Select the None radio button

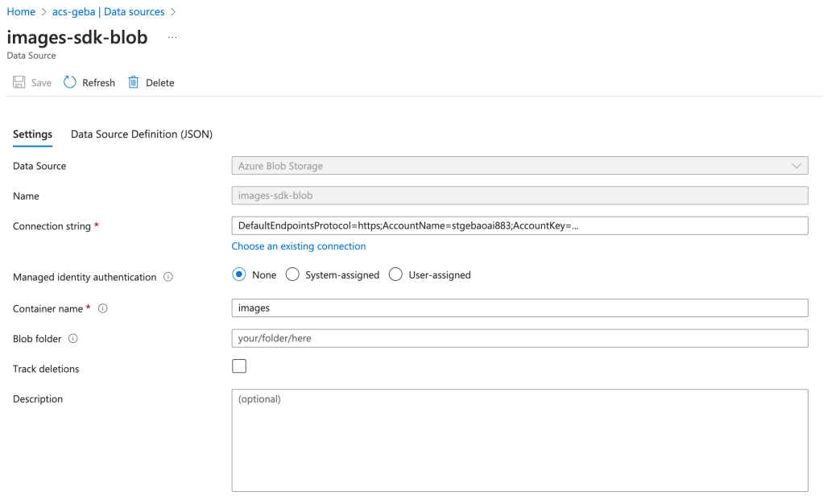[x=239, y=275]
